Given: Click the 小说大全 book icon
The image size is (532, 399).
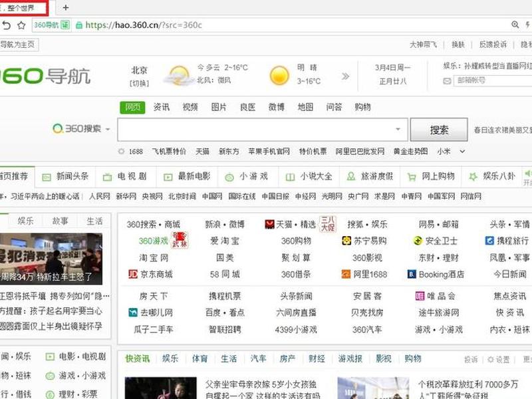Looking at the screenshot, I should (x=290, y=177).
